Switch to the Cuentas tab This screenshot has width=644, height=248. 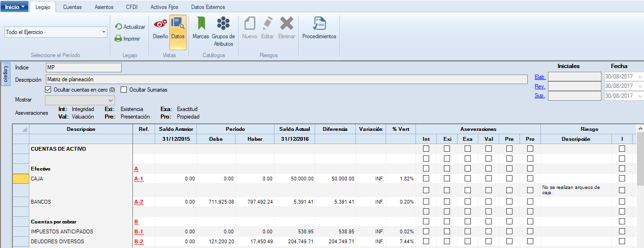pyautogui.click(x=72, y=7)
